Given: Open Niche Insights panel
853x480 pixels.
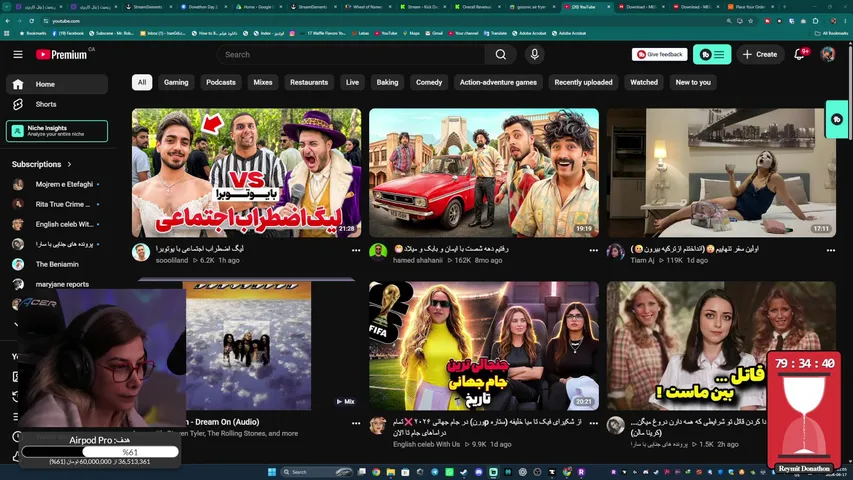Looking at the screenshot, I should point(57,131).
